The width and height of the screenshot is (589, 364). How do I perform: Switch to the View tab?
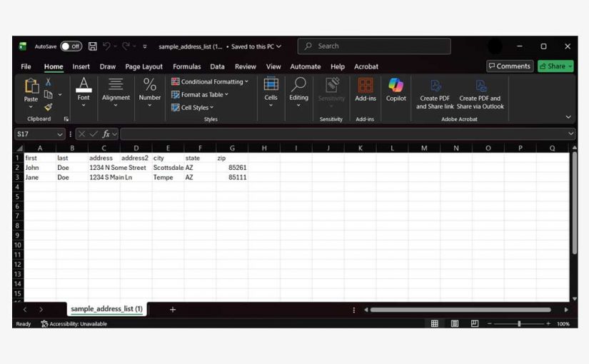click(x=273, y=66)
